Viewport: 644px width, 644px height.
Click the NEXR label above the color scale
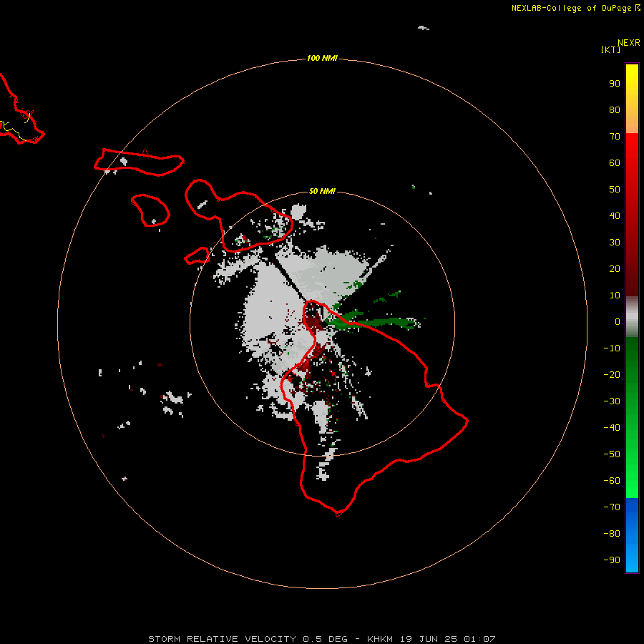(629, 43)
